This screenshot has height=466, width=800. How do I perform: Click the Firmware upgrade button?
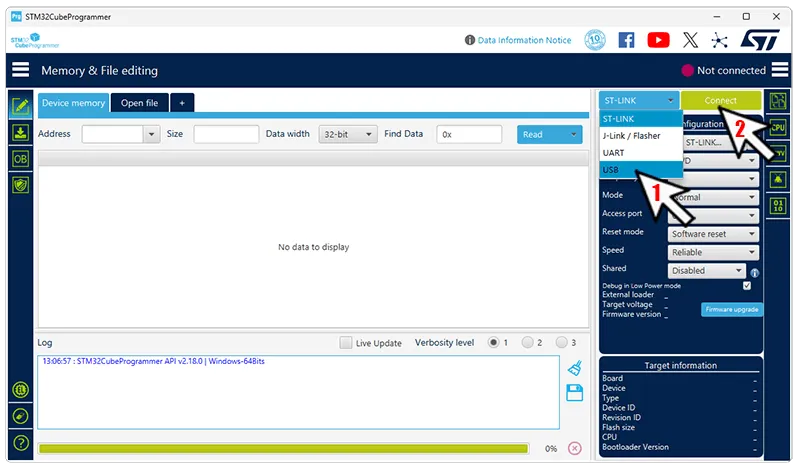[732, 310]
